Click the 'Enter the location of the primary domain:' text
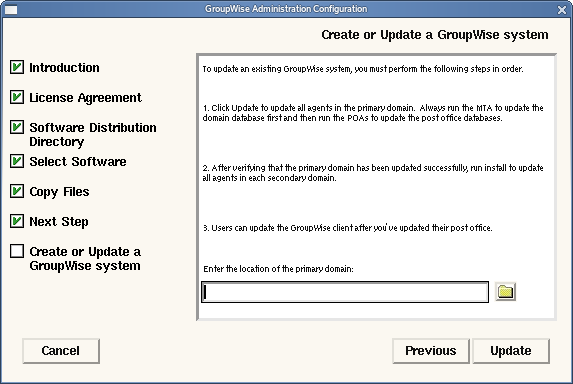This screenshot has height=384, width=573. click(x=278, y=269)
